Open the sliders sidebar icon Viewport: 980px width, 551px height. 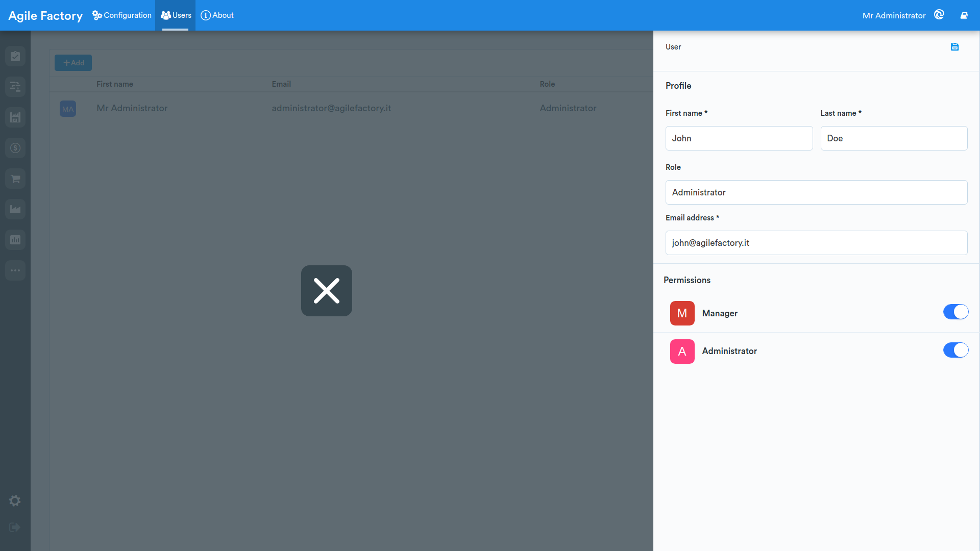point(15,87)
